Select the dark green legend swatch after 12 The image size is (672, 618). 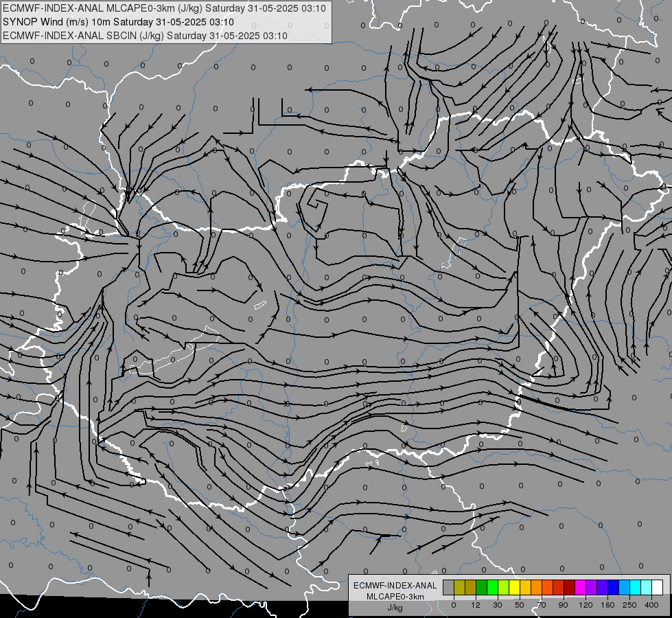(482, 587)
